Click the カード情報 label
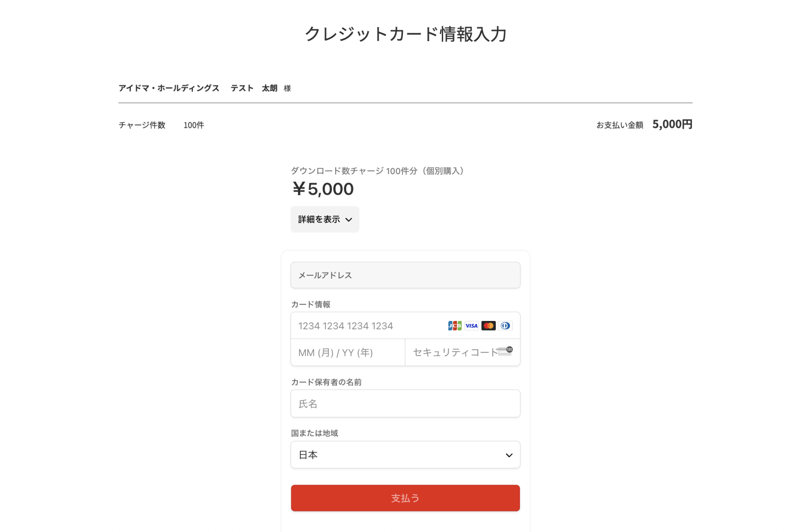 [310, 304]
